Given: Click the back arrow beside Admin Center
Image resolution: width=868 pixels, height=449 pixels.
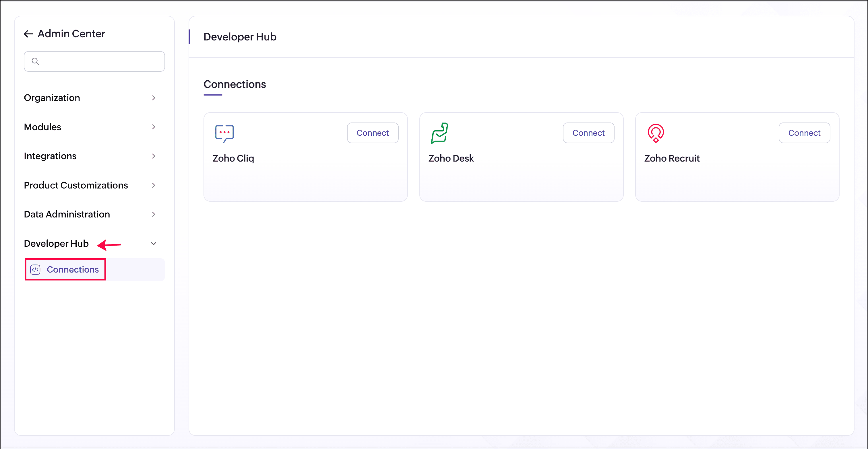Looking at the screenshot, I should point(28,34).
